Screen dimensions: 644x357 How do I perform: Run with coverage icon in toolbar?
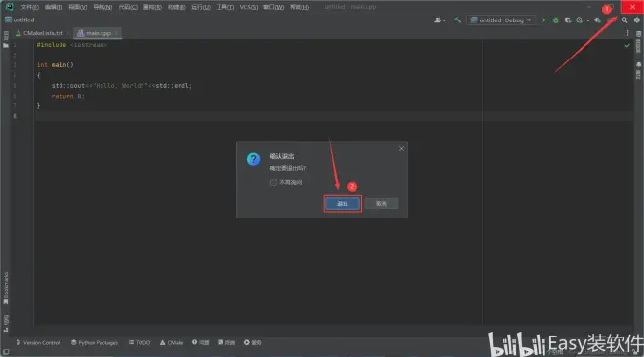pos(568,20)
